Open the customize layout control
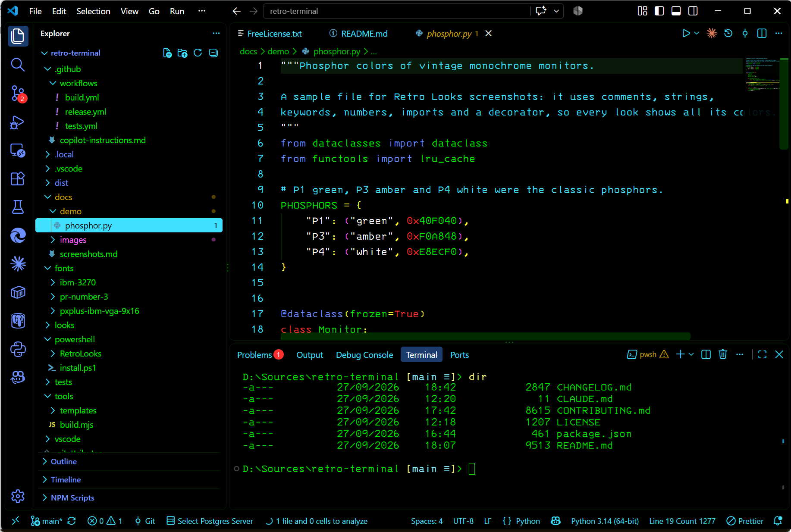 point(643,11)
